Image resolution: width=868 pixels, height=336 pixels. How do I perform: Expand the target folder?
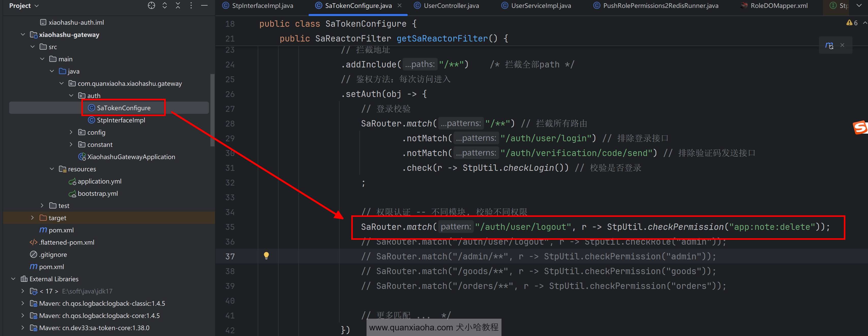(32, 218)
